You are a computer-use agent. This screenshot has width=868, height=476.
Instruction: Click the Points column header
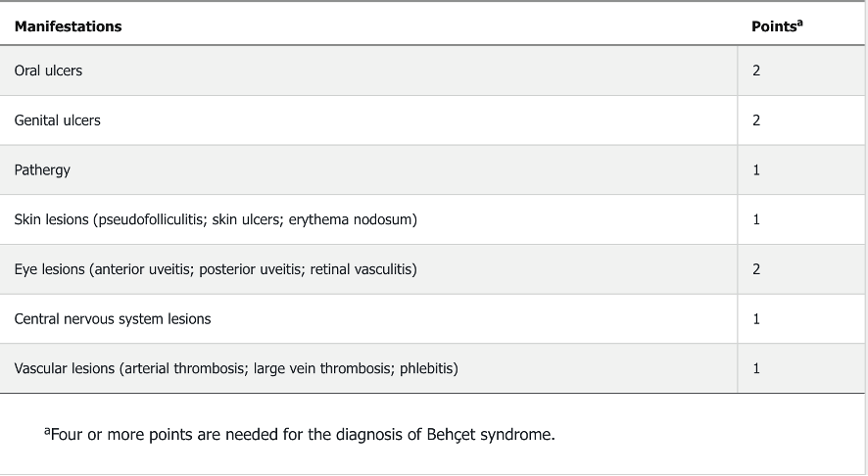pos(773,26)
